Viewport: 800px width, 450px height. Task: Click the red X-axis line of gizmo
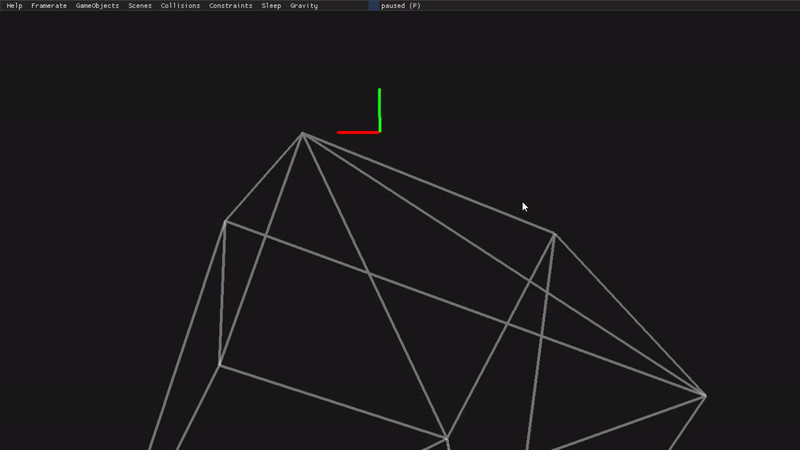(355, 131)
